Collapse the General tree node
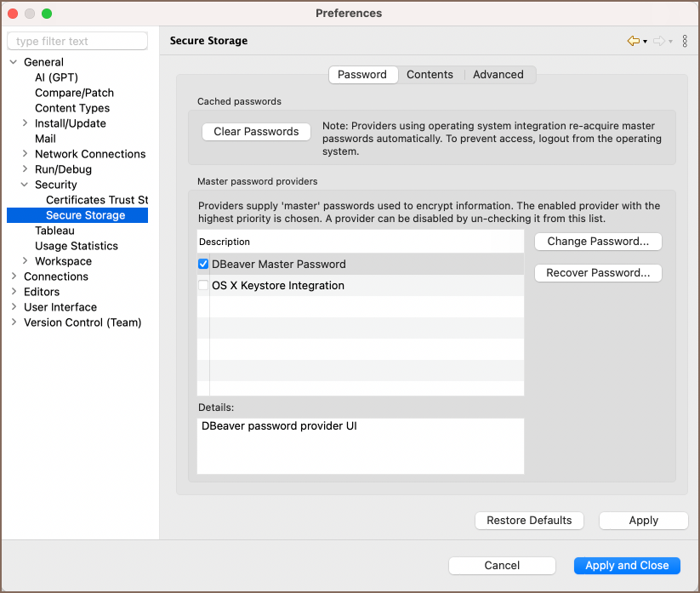 14,62
